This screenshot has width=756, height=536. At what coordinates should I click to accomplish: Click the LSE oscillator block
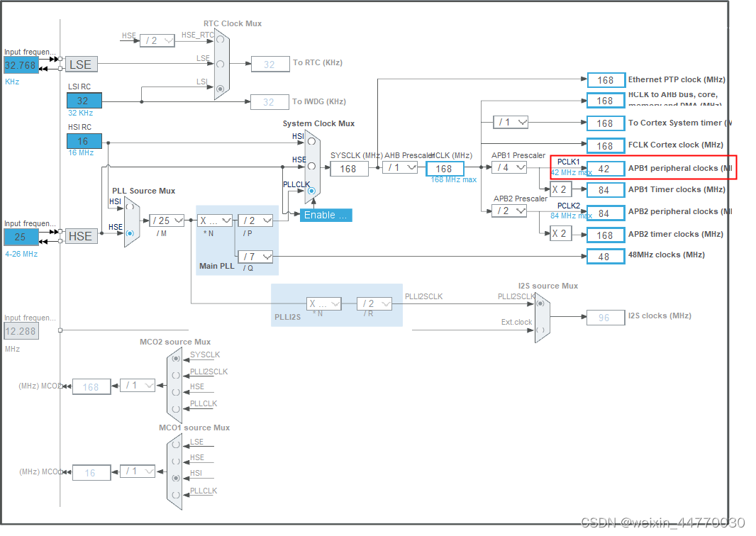(82, 65)
